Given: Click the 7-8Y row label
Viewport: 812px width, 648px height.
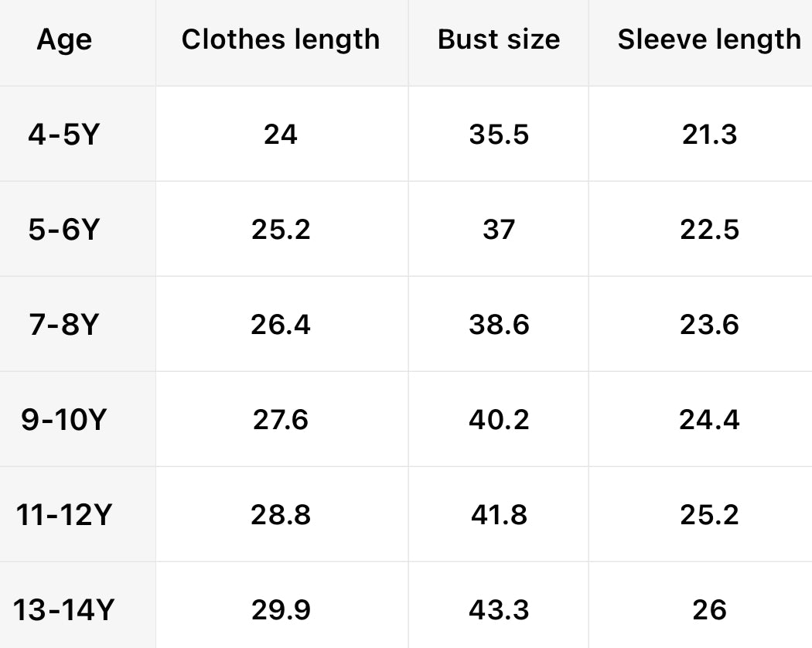Looking at the screenshot, I should (64, 325).
